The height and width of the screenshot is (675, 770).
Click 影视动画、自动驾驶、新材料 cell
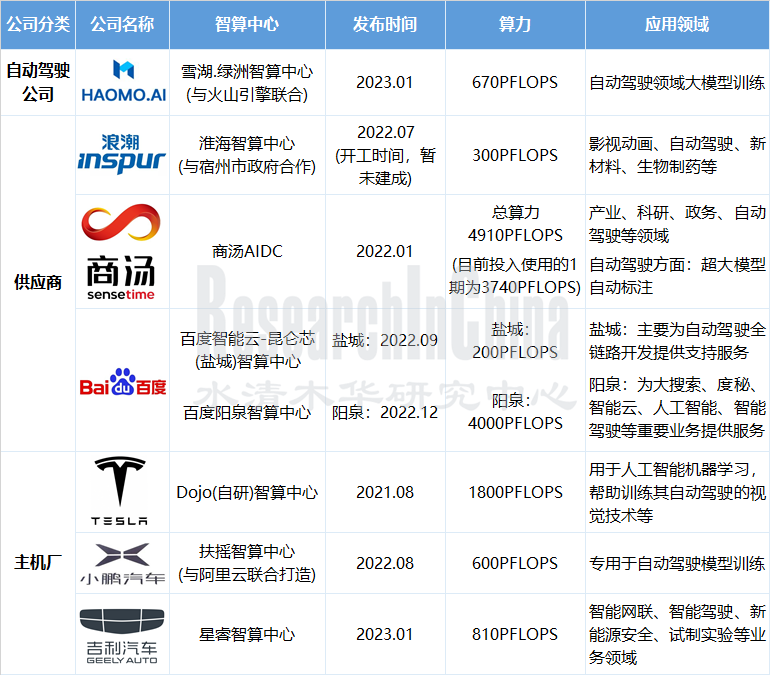(677, 155)
